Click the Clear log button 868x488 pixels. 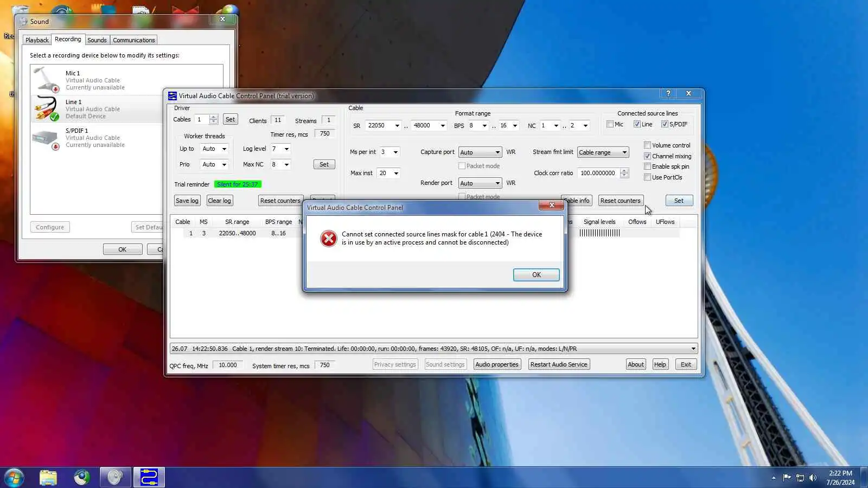pos(220,201)
